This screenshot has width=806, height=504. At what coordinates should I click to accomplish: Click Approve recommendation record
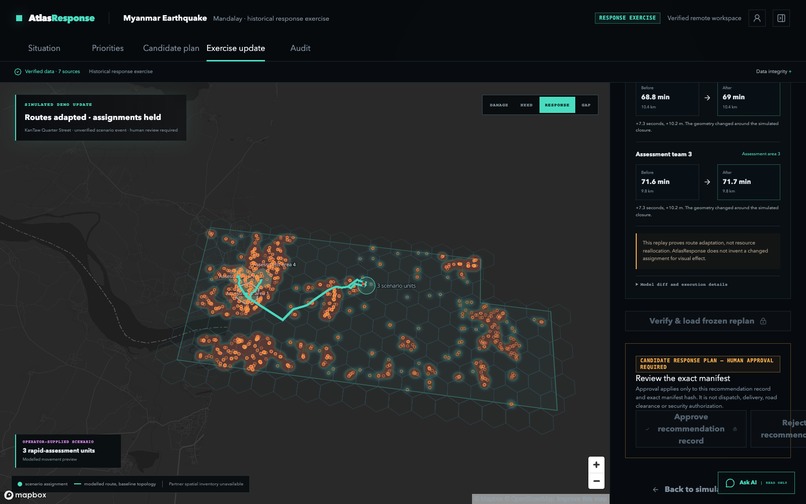pos(691,429)
